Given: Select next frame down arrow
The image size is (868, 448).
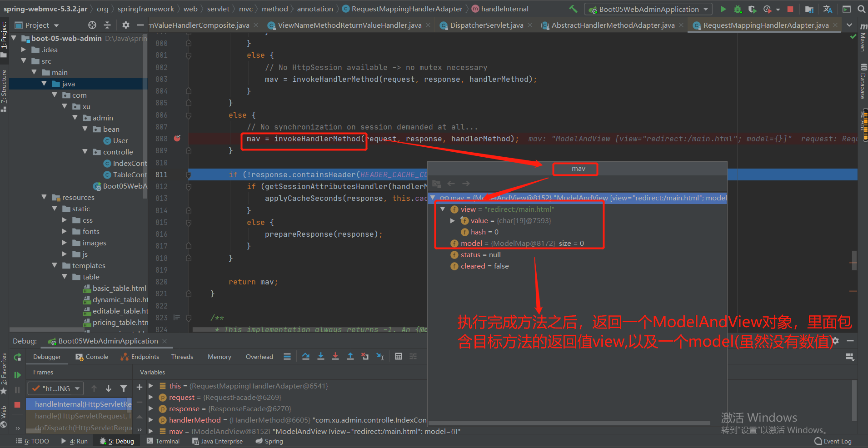Looking at the screenshot, I should click(x=109, y=388).
